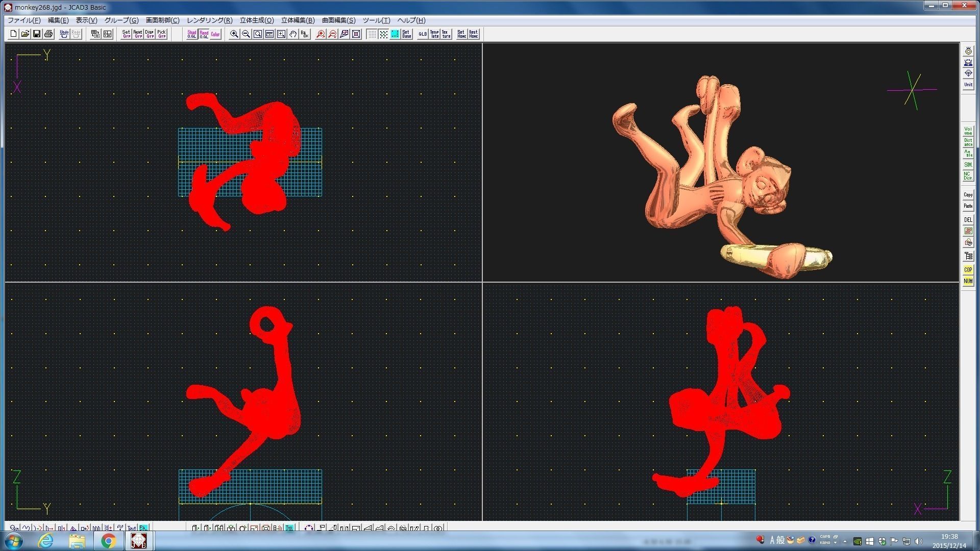Toggle the cyan grid display button
The height and width of the screenshot is (551, 980).
click(x=395, y=34)
